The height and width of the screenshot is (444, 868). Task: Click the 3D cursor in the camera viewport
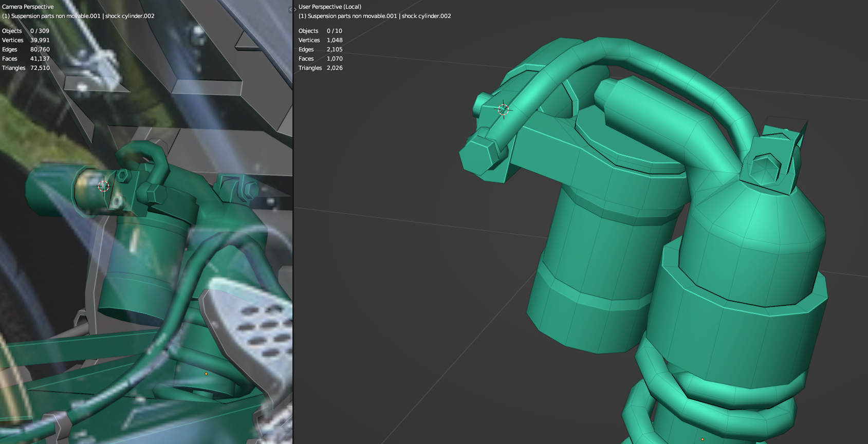(103, 186)
